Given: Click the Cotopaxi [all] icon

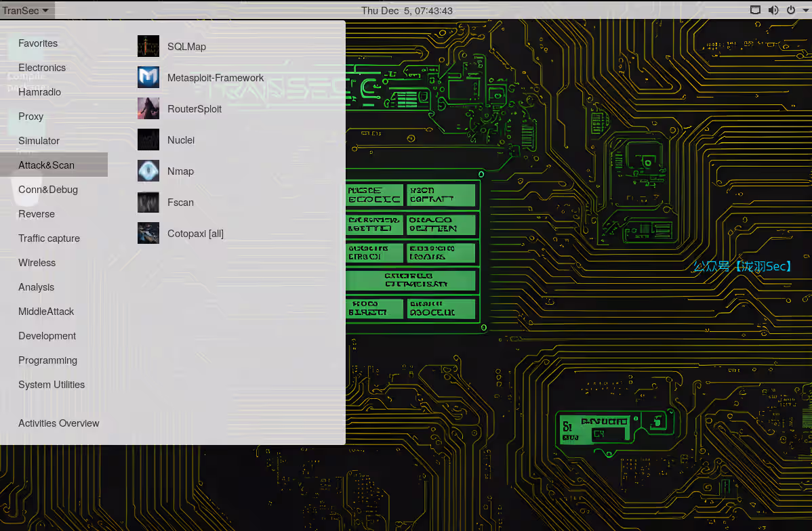Looking at the screenshot, I should coord(148,234).
